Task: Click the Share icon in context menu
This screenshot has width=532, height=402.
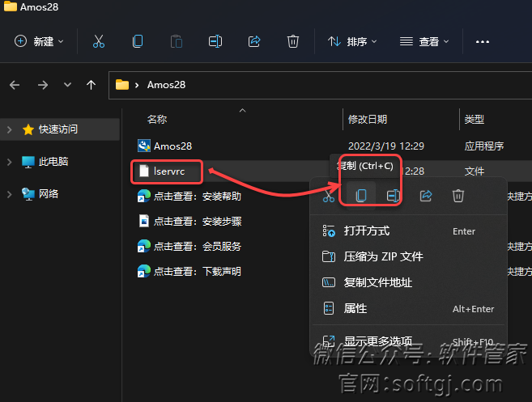Action: (426, 196)
